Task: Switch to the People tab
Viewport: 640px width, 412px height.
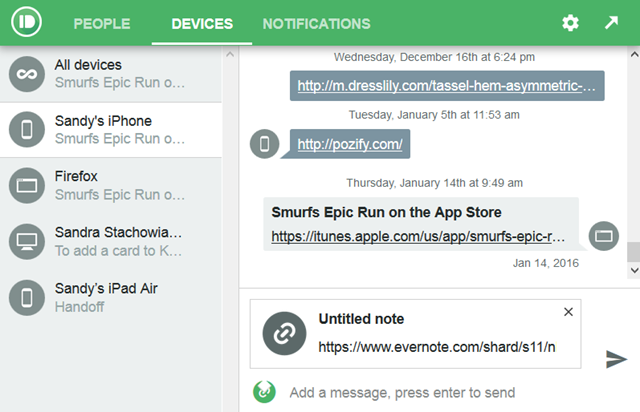Action: pos(102,24)
